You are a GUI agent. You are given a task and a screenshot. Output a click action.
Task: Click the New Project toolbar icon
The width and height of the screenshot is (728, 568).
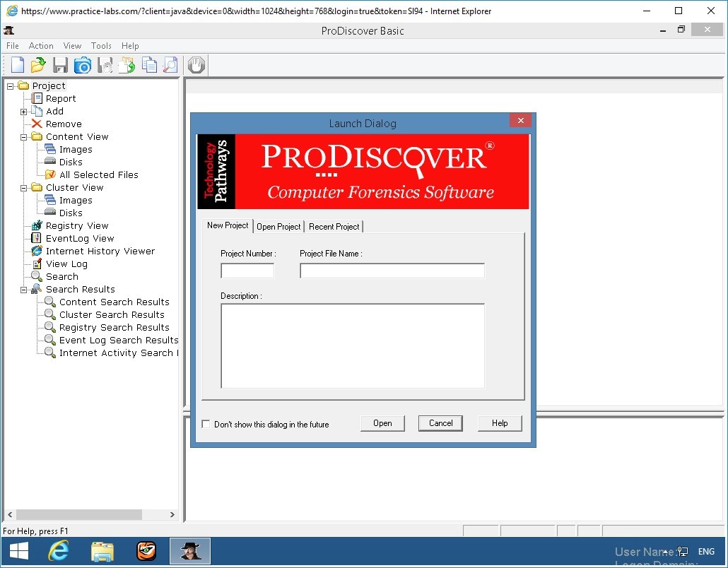[x=18, y=65]
